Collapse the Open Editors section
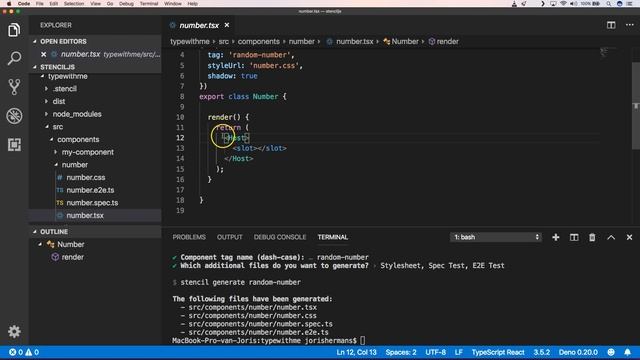The image size is (640, 360). [63, 42]
